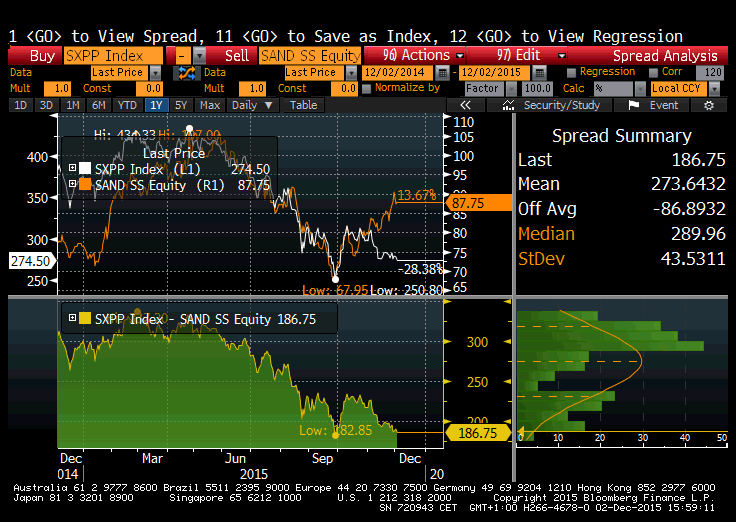Select the 6M range tab
This screenshot has height=522, width=736.
click(99, 105)
